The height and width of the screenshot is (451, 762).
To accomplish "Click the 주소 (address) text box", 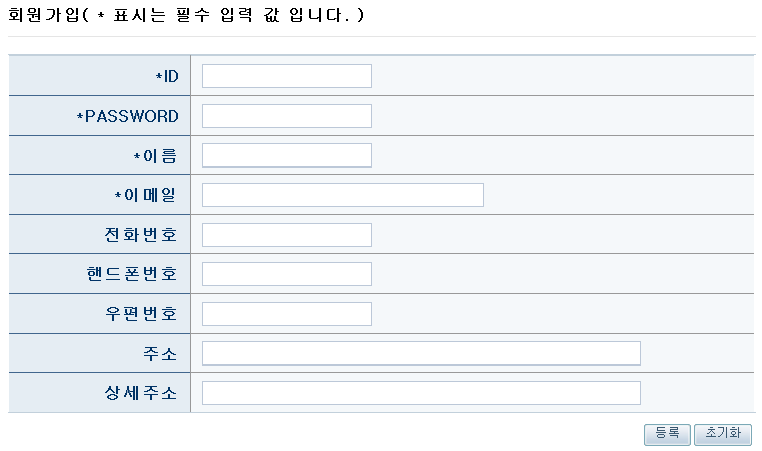I will [420, 353].
